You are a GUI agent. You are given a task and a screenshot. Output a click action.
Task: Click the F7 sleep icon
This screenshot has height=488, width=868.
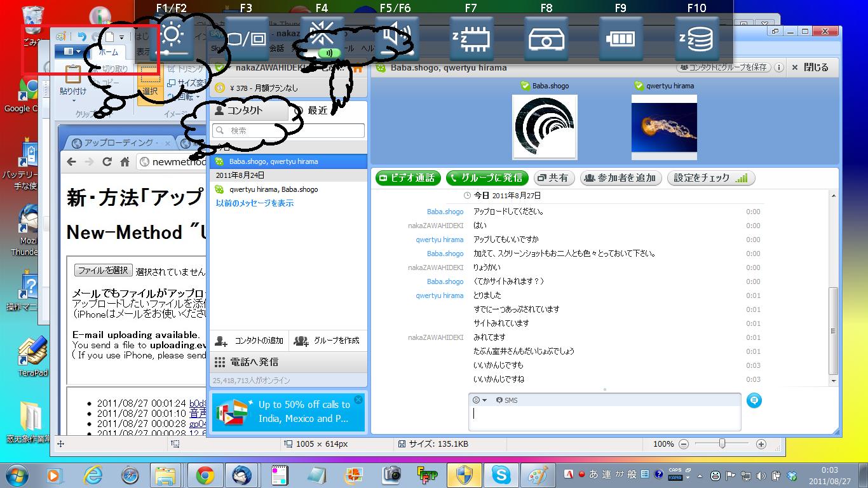tap(471, 38)
